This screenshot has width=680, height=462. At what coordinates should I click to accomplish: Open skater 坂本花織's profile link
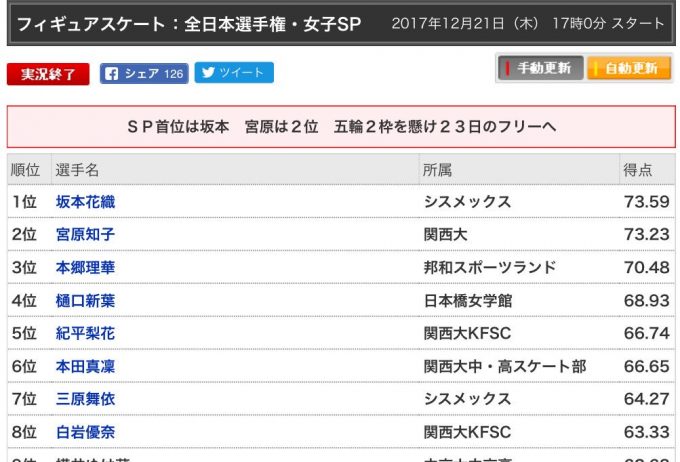85,202
